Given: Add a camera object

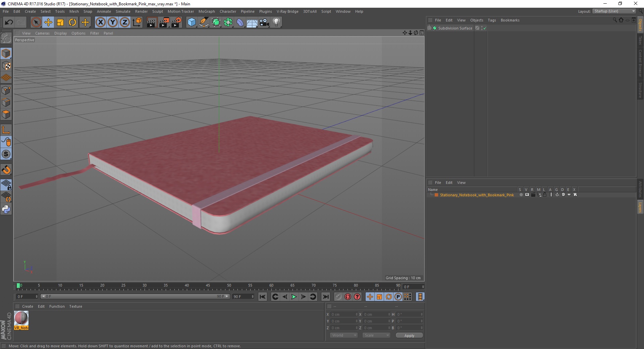Looking at the screenshot, I should [264, 22].
